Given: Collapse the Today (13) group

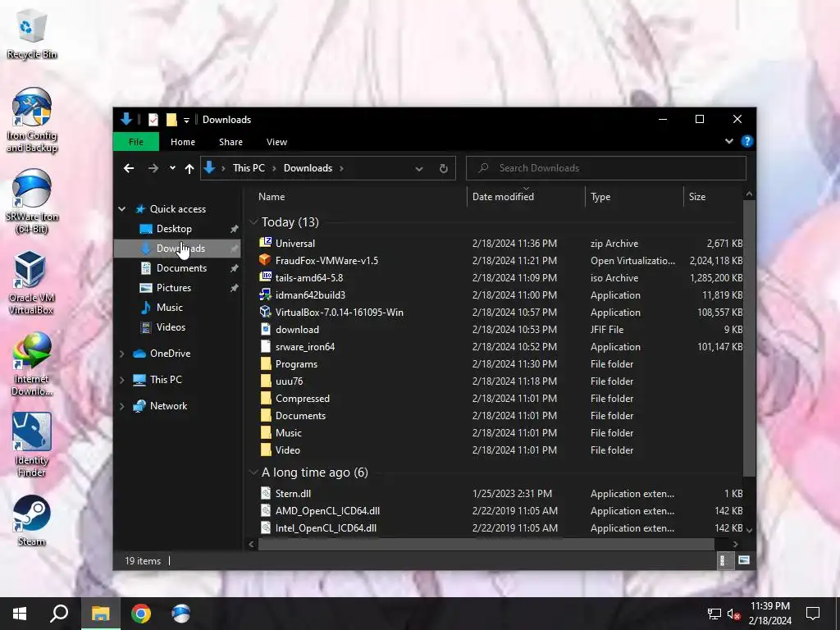Looking at the screenshot, I should coord(253,221).
